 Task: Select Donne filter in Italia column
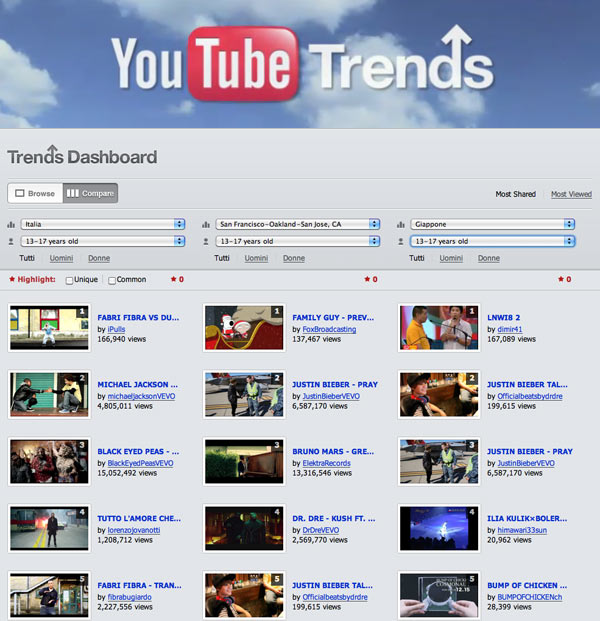click(x=99, y=258)
